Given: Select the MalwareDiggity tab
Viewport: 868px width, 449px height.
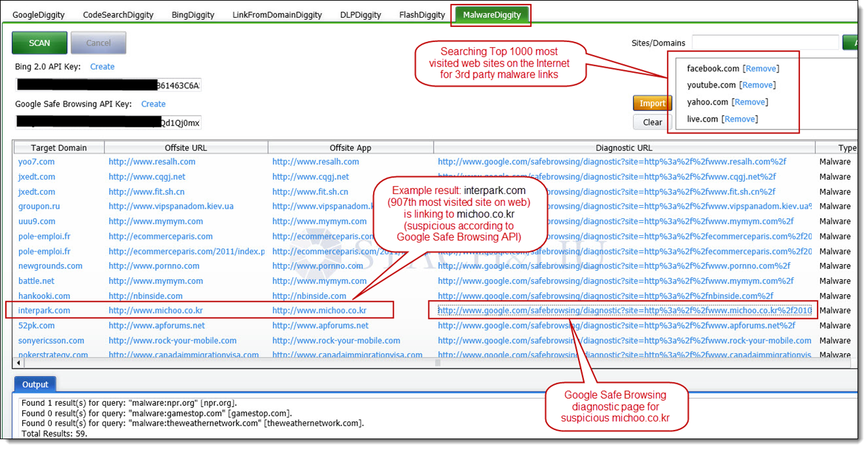Looking at the screenshot, I should (492, 14).
